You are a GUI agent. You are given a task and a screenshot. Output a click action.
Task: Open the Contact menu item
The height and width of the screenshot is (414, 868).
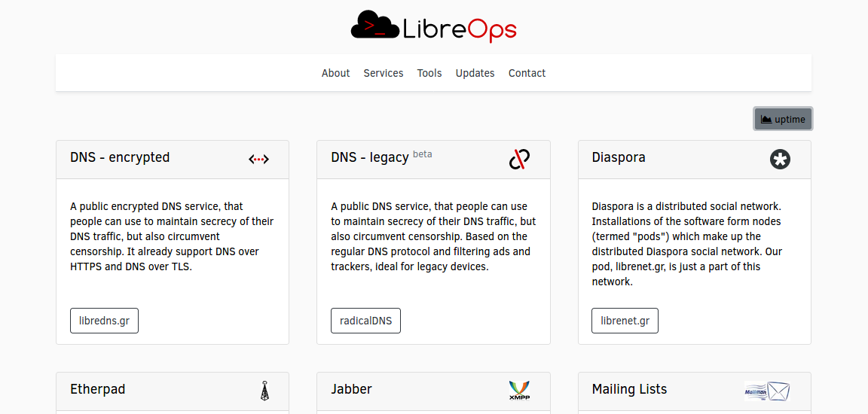(x=527, y=73)
